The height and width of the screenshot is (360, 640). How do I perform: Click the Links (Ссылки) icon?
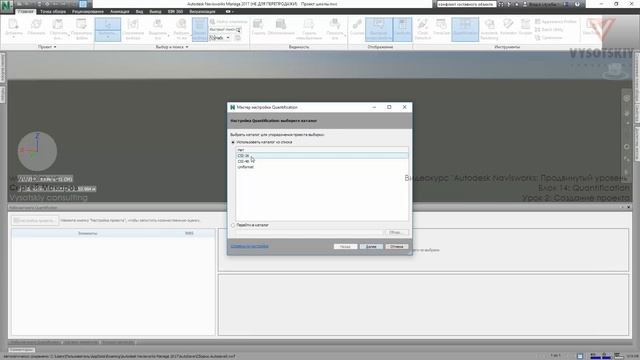356,25
